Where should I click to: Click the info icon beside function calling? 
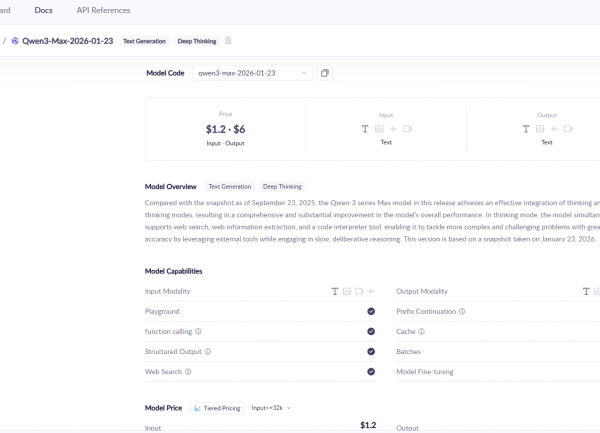pyautogui.click(x=198, y=332)
